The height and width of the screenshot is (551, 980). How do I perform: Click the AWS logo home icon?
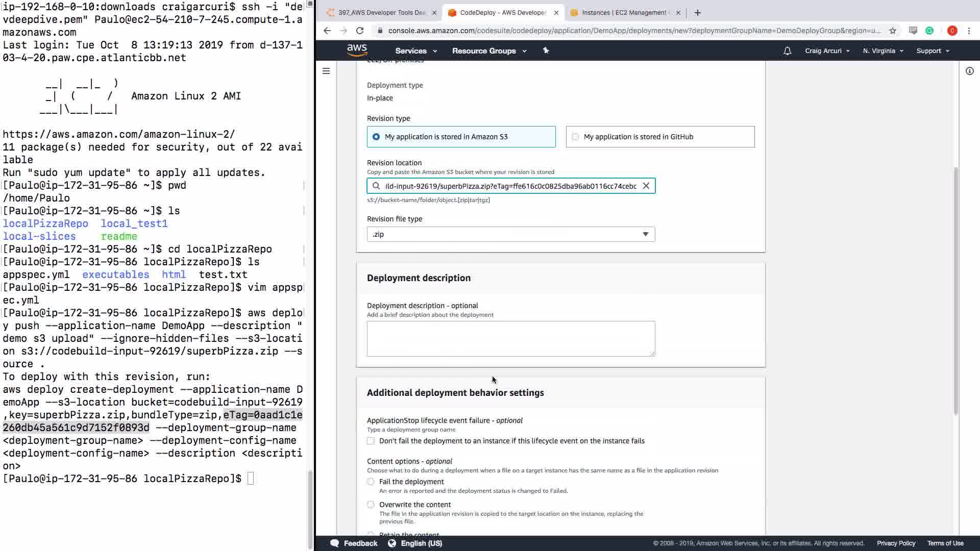click(x=357, y=50)
